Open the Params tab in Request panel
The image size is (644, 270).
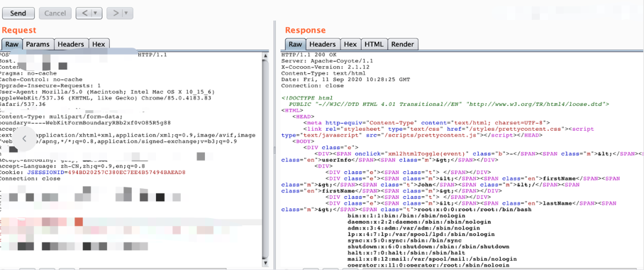38,44
